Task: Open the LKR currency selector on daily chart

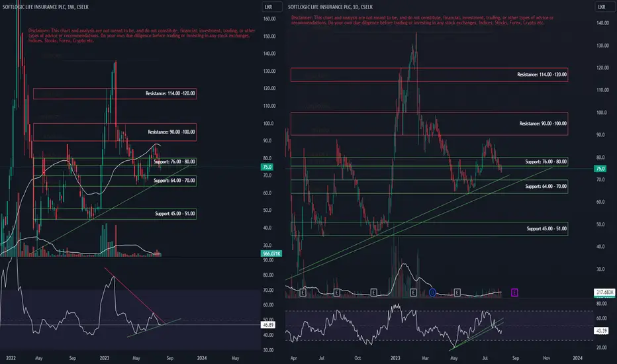Action: pyautogui.click(x=605, y=7)
